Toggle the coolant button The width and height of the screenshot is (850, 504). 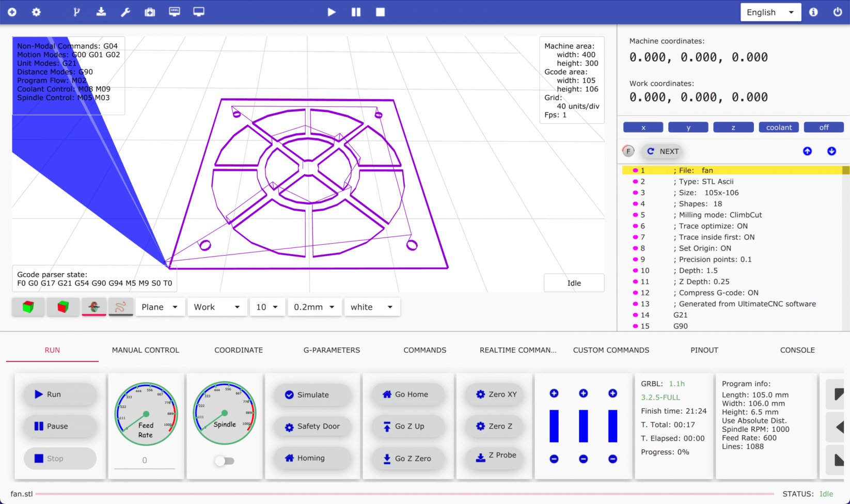click(779, 128)
